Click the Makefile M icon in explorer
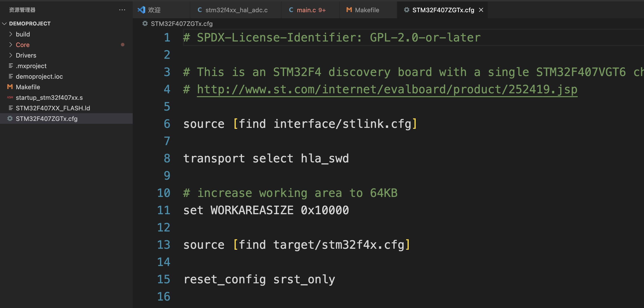This screenshot has width=644, height=308. click(x=10, y=87)
